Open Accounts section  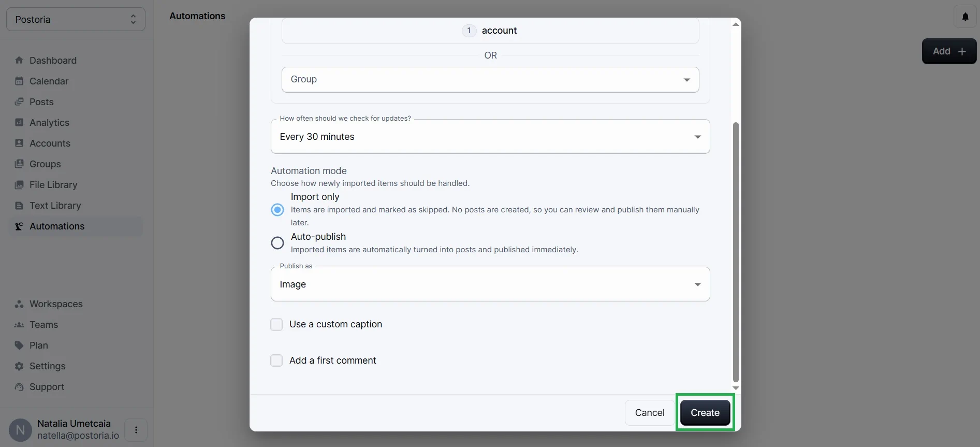(76, 143)
